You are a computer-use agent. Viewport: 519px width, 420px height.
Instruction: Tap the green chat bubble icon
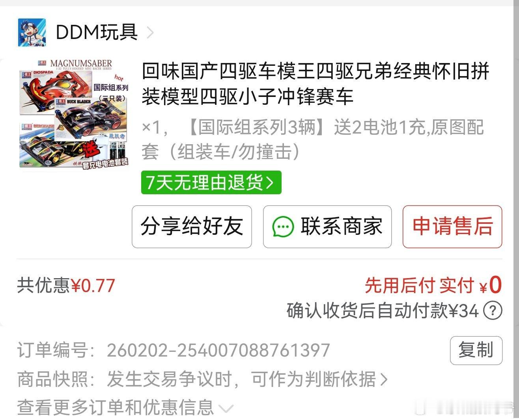click(283, 227)
